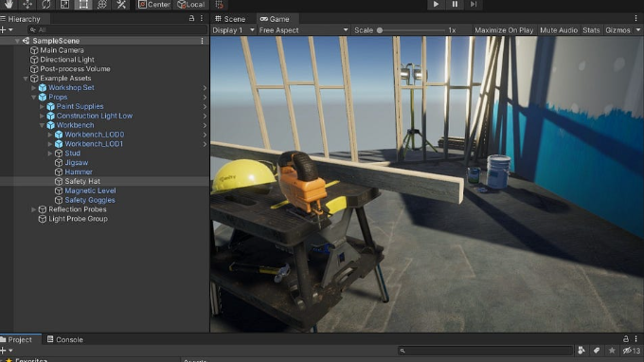Expand Workbench_LOD0 item

pyautogui.click(x=50, y=135)
